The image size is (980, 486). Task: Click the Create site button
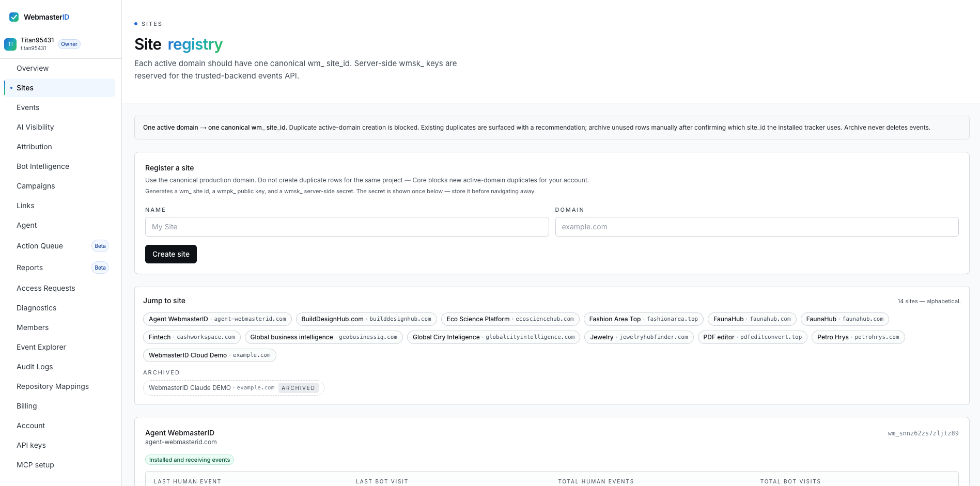pos(171,254)
